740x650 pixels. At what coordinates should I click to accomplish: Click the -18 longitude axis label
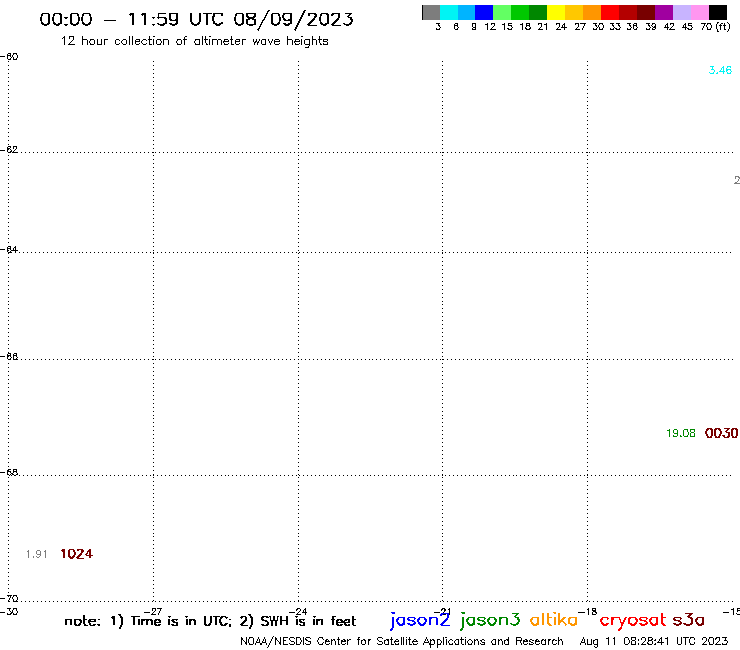point(588,612)
